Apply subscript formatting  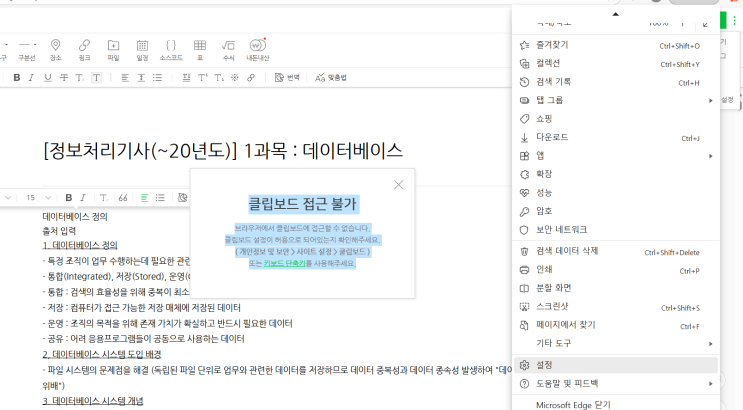(218, 78)
